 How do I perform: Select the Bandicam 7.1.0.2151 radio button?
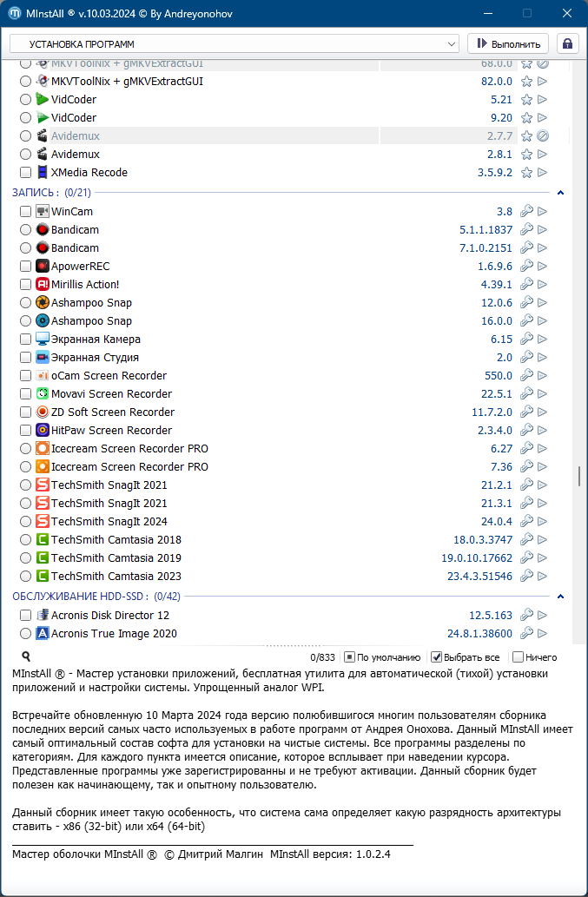point(26,248)
